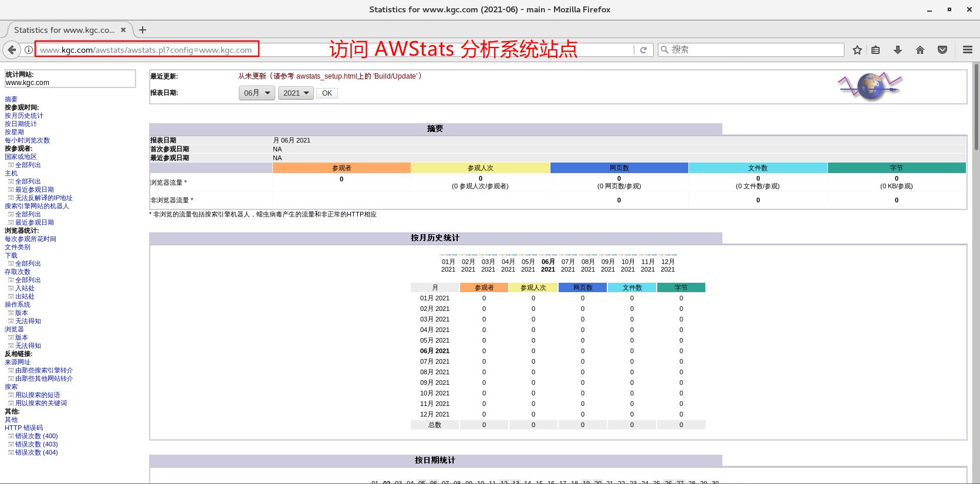This screenshot has height=484, width=980.
Task: Go back with the browser back arrow
Action: (x=12, y=50)
